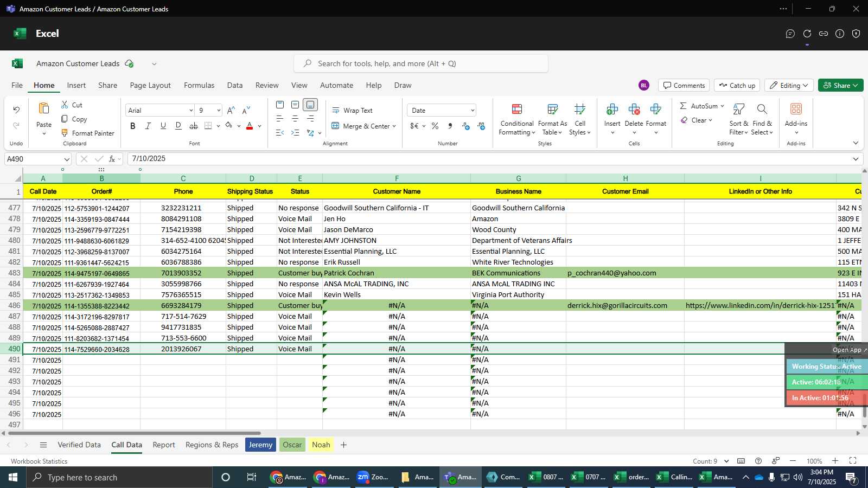
Task: Switch to the Jeremy sheet tab
Action: [260, 445]
